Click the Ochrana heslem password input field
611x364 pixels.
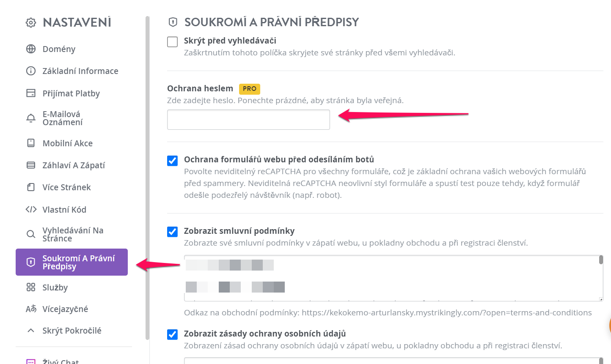[x=248, y=120]
